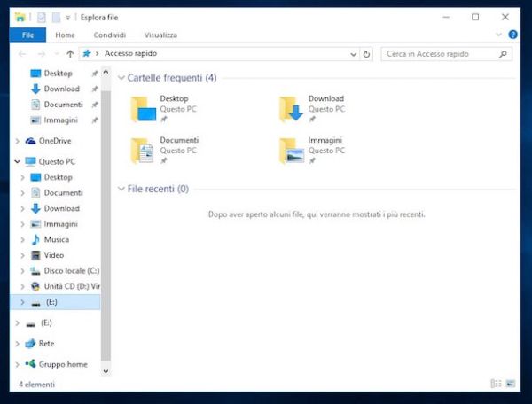Open the Immagini folder icon

(292, 151)
